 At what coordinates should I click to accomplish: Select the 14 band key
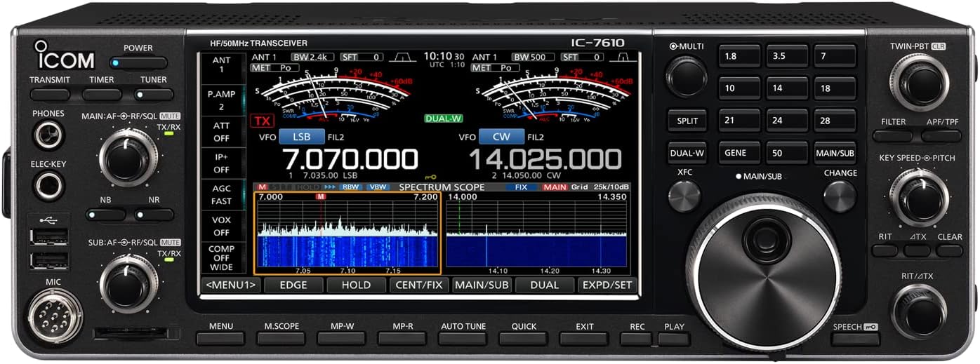point(787,88)
